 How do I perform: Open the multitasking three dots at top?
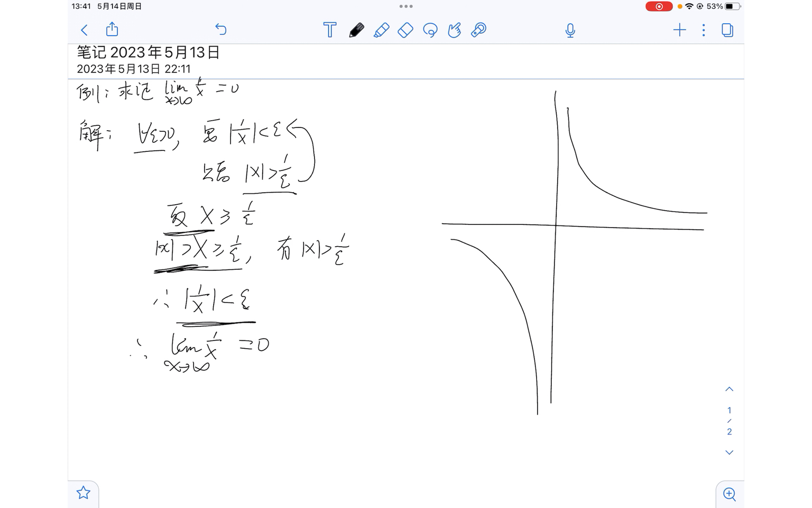[406, 6]
